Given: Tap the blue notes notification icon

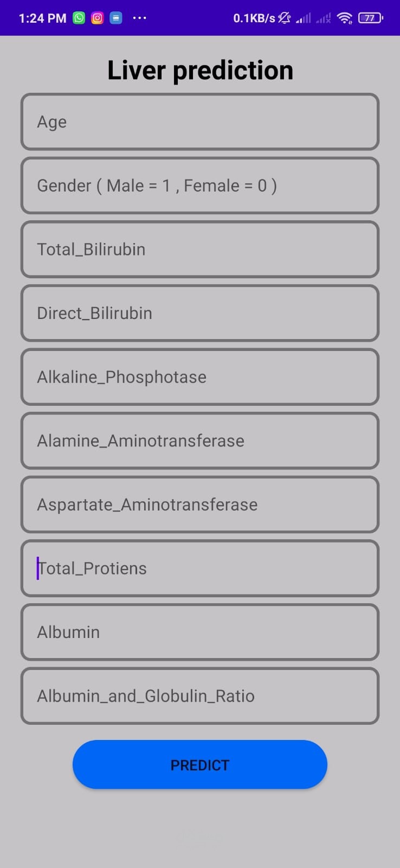Looking at the screenshot, I should click(x=116, y=18).
